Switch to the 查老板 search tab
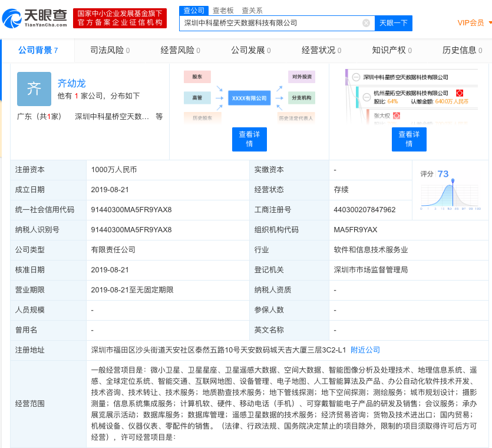Screen dimensions: 492x448 (x=223, y=11)
